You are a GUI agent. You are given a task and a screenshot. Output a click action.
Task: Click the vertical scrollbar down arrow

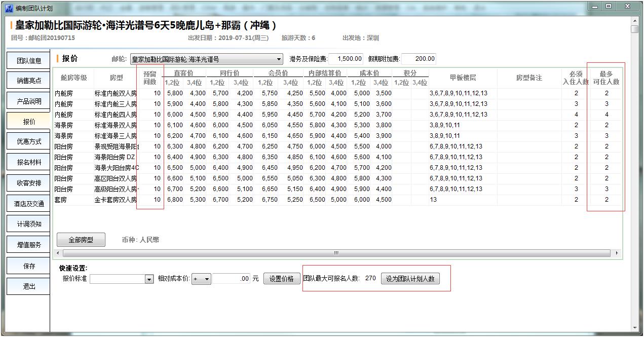tap(634, 328)
